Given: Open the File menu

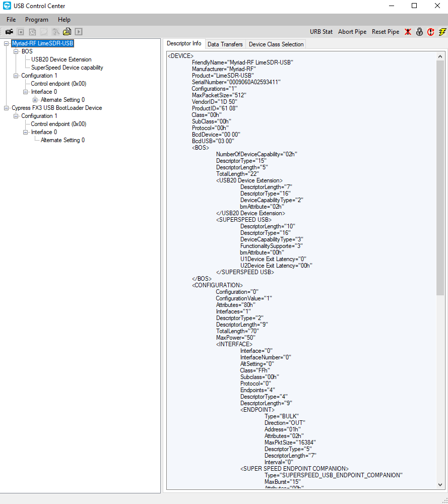Looking at the screenshot, I should click(11, 20).
